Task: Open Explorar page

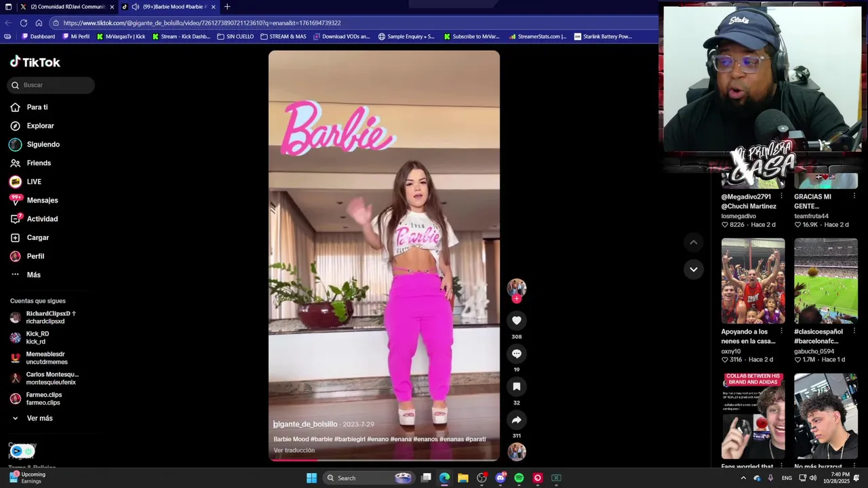Action: coord(32,125)
